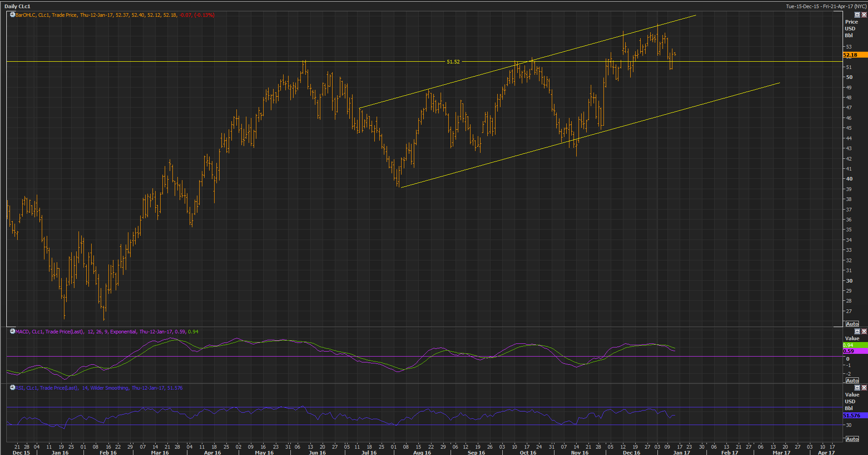Toggle Auto scaling on price axis
The height and width of the screenshot is (455, 868).
852,324
